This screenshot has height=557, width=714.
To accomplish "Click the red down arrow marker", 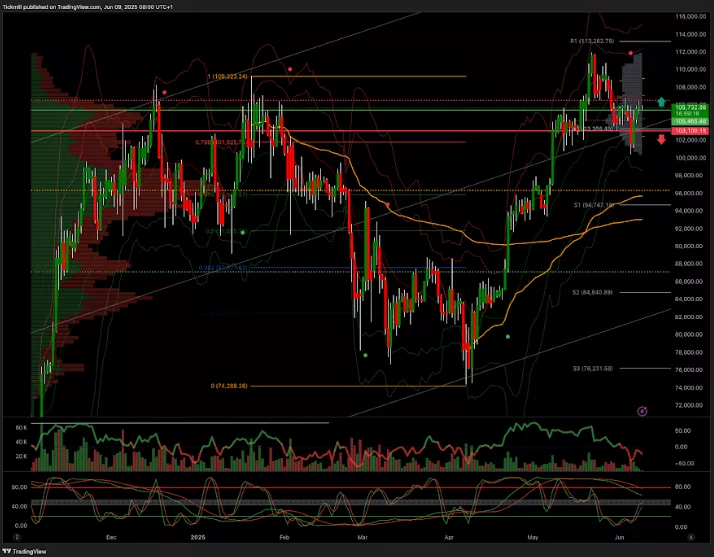I will pyautogui.click(x=661, y=139).
